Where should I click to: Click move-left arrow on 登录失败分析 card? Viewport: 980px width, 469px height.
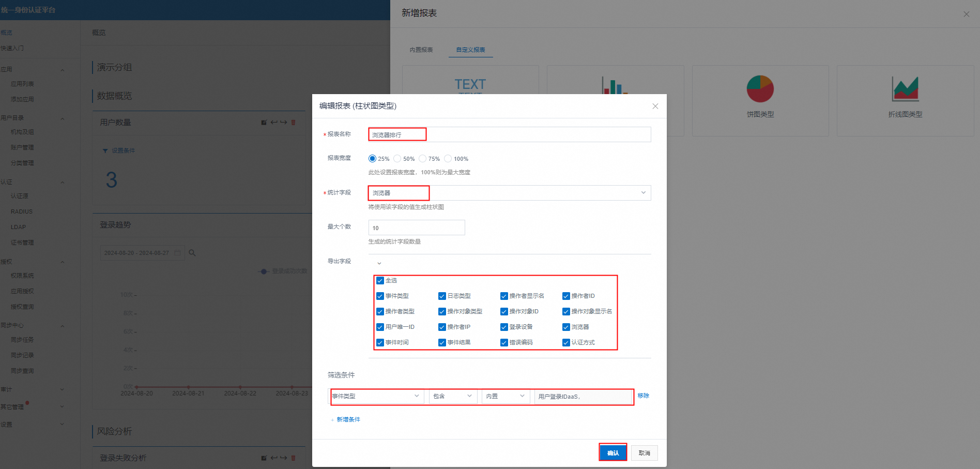coord(274,458)
